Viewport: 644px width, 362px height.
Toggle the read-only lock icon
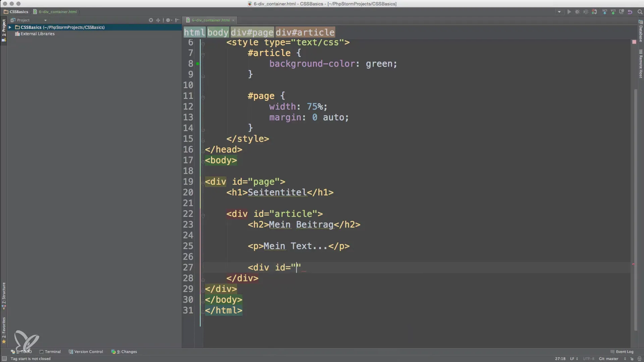coord(632,359)
